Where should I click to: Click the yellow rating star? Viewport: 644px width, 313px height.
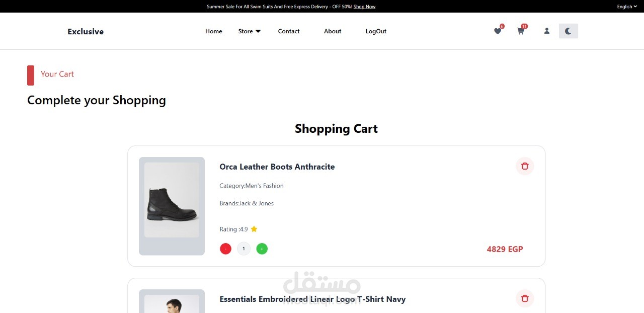tap(254, 229)
